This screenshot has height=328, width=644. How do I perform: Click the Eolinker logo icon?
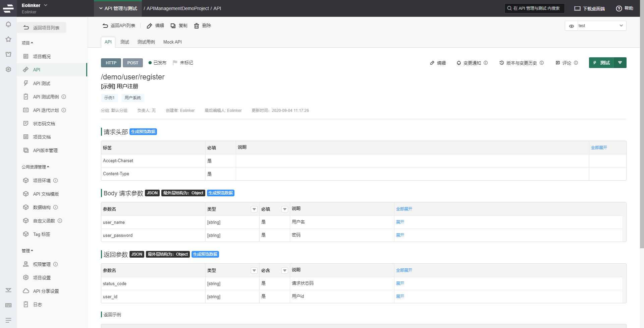(8, 8)
